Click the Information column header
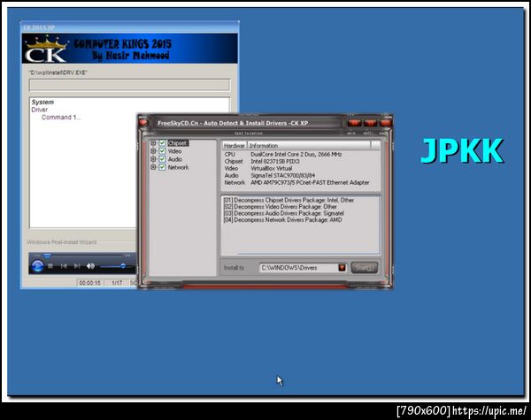 (309, 146)
